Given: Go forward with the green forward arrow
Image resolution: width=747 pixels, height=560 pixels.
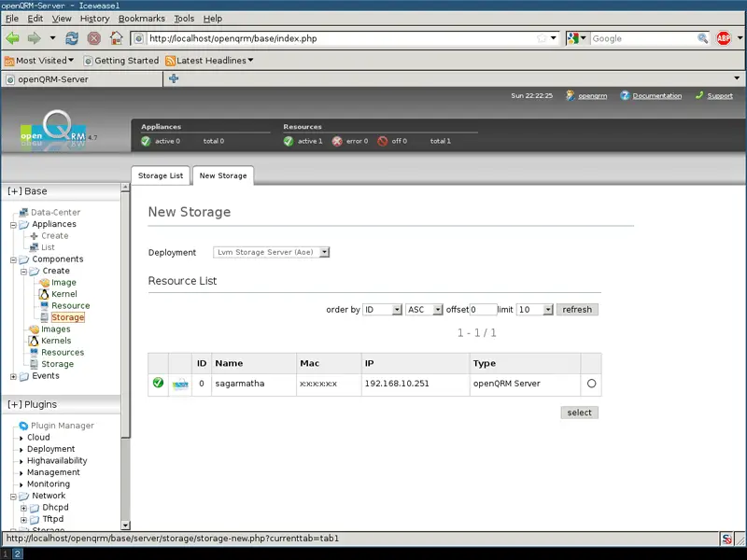Looking at the screenshot, I should pos(35,38).
